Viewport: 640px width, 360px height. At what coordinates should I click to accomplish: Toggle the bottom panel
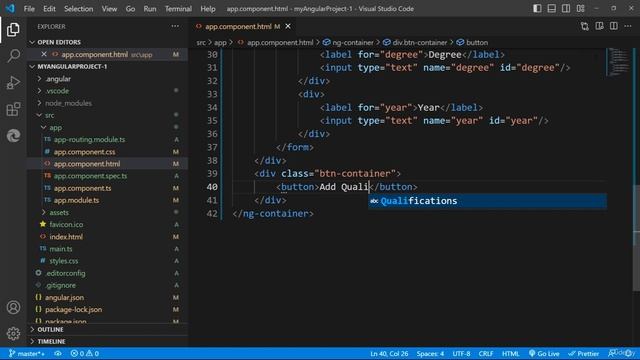(551, 9)
